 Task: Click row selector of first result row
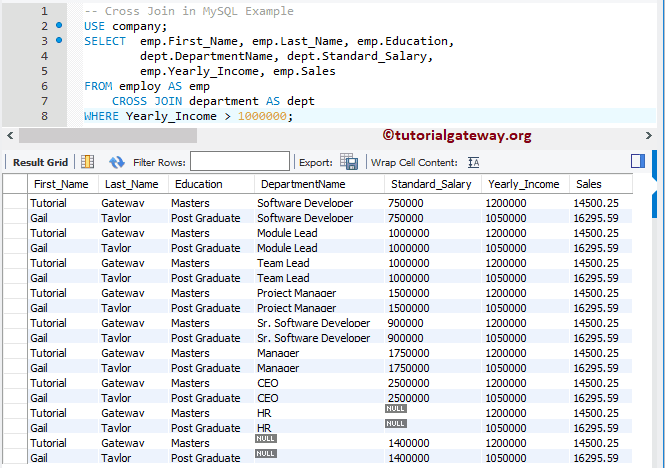click(15, 203)
